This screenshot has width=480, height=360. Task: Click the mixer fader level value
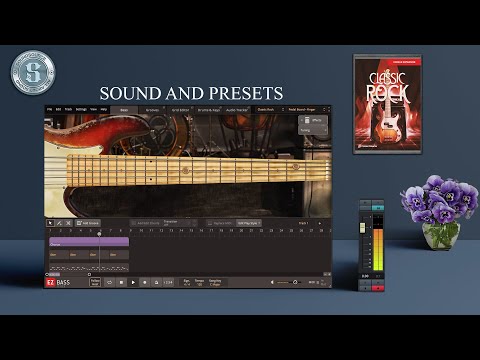click(x=365, y=276)
